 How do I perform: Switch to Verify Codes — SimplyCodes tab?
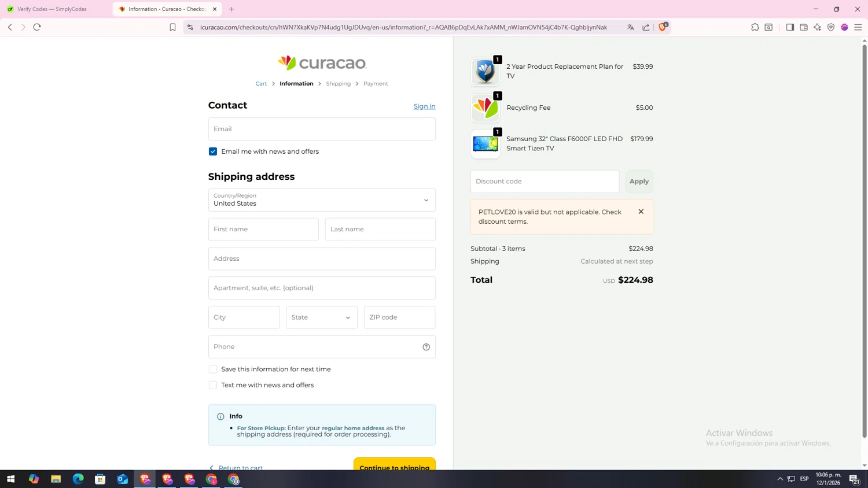[x=52, y=9]
